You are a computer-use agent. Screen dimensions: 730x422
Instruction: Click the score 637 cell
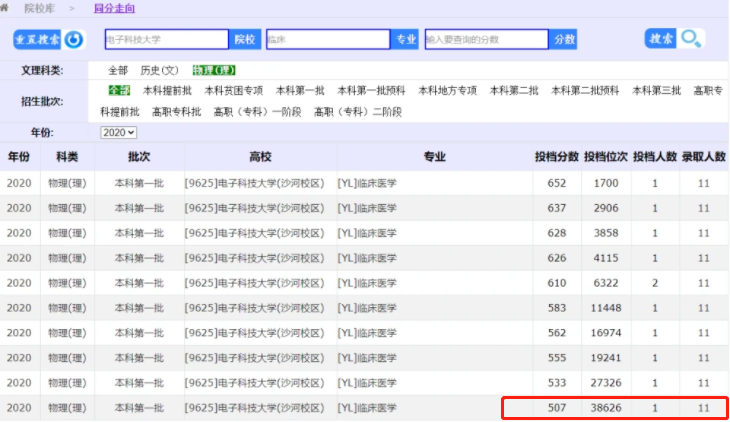pyautogui.click(x=557, y=208)
